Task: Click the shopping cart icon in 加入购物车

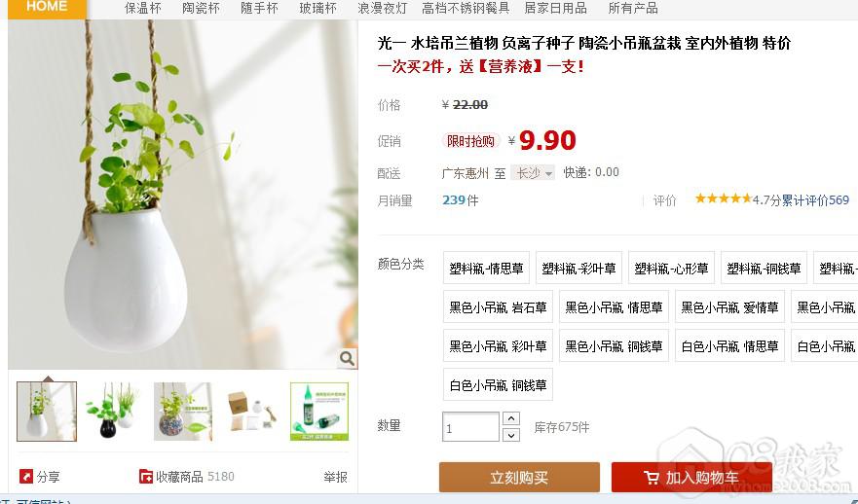Action: 652,478
